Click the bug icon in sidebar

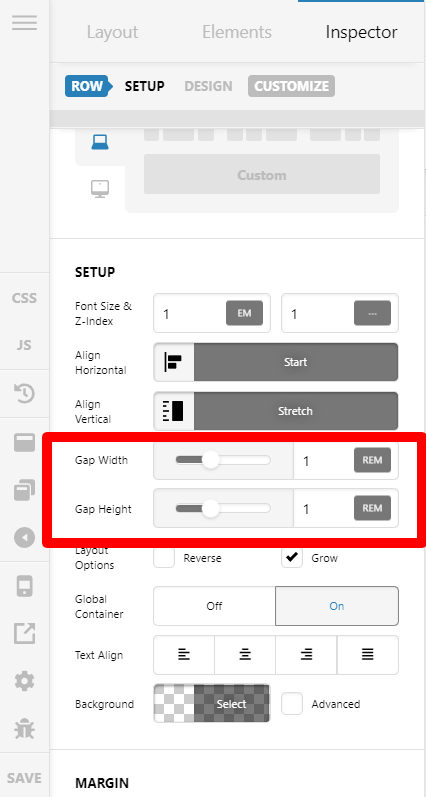24,729
